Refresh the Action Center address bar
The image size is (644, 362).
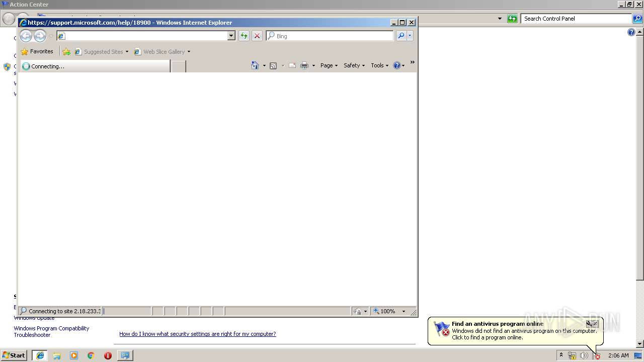512,19
